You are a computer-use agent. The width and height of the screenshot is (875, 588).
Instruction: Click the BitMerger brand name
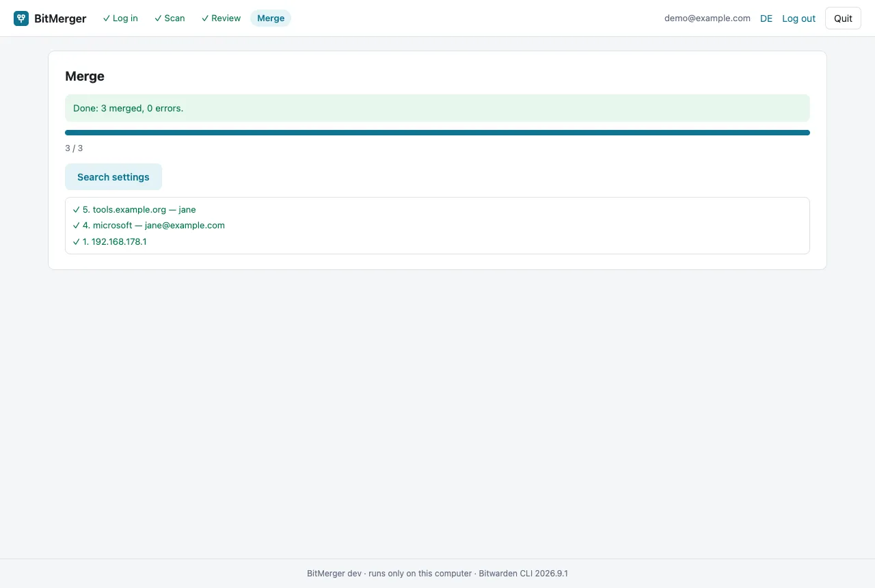click(x=60, y=18)
